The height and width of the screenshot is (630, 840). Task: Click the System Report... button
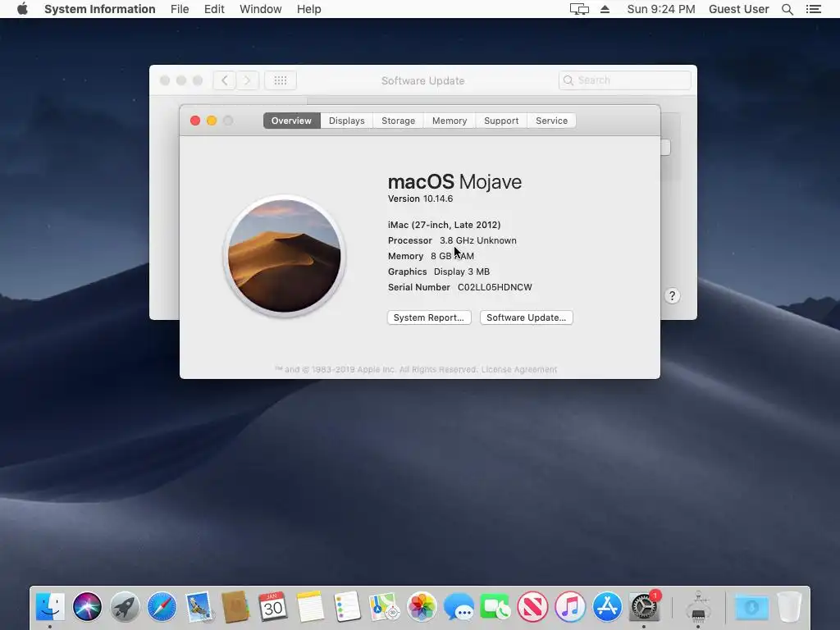pyautogui.click(x=429, y=317)
